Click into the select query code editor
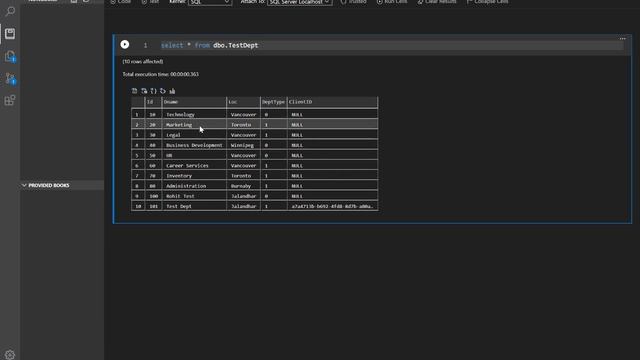Screen dimensions: 640x360 (391, 45)
